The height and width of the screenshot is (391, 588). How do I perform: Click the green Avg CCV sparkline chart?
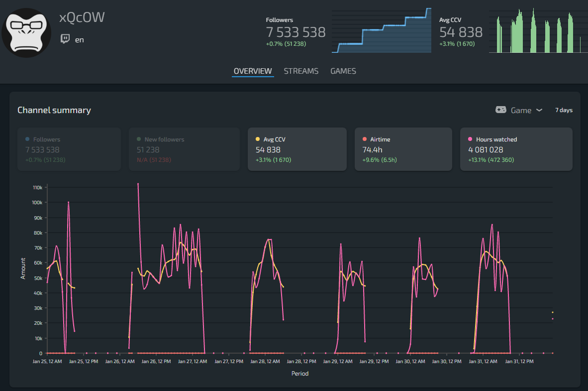point(538,30)
